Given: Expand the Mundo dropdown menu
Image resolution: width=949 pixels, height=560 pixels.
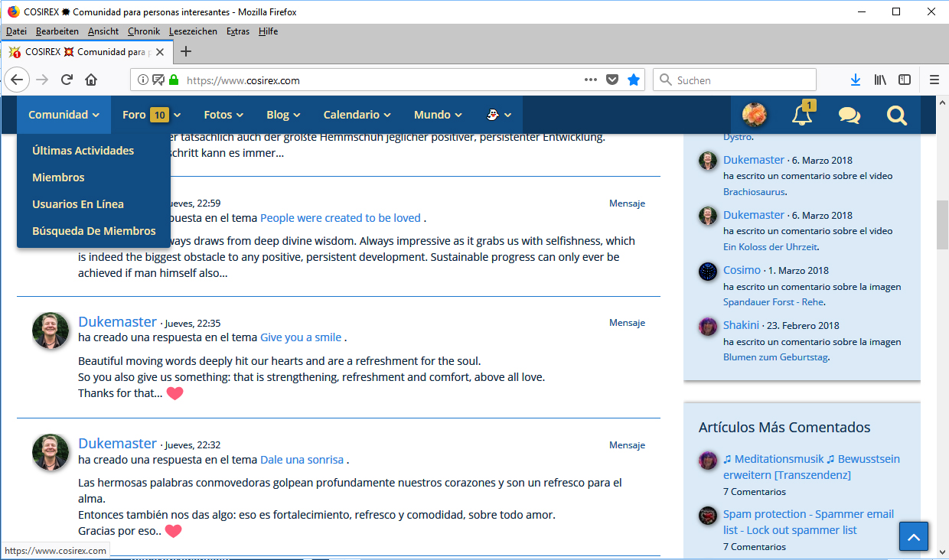Looking at the screenshot, I should 438,115.
